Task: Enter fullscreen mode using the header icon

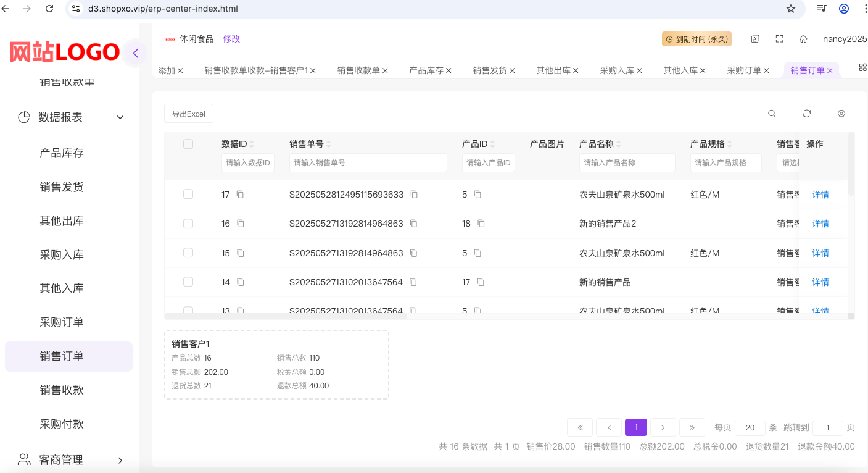Action: 780,39
